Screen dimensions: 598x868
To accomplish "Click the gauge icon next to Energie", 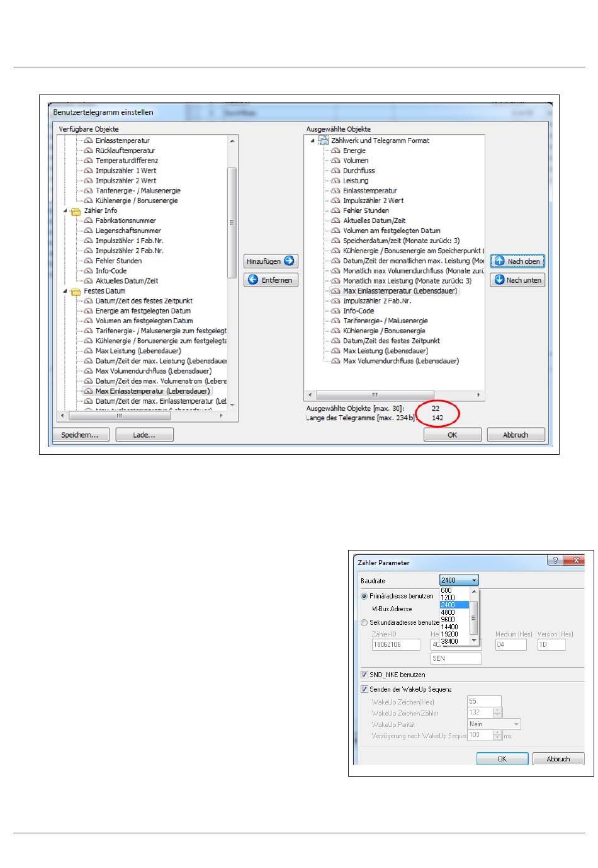I will pos(336,151).
